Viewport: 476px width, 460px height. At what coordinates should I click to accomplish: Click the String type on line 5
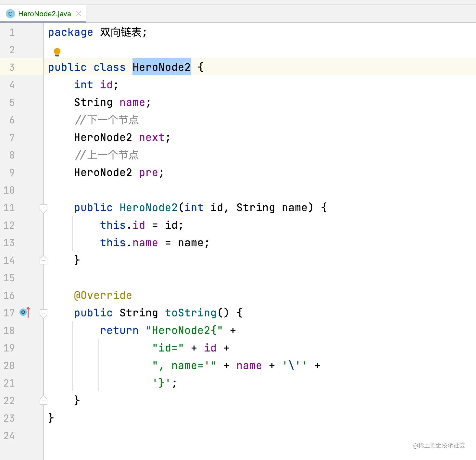pyautogui.click(x=93, y=102)
